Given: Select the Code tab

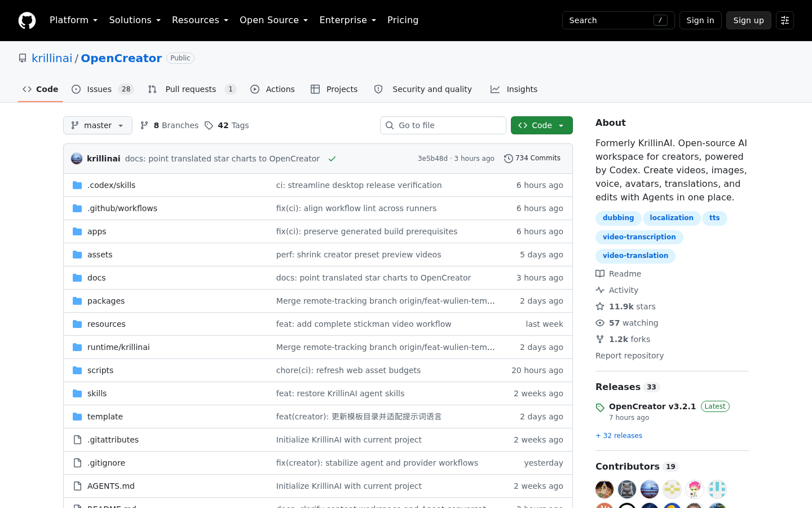Looking at the screenshot, I should tap(41, 89).
